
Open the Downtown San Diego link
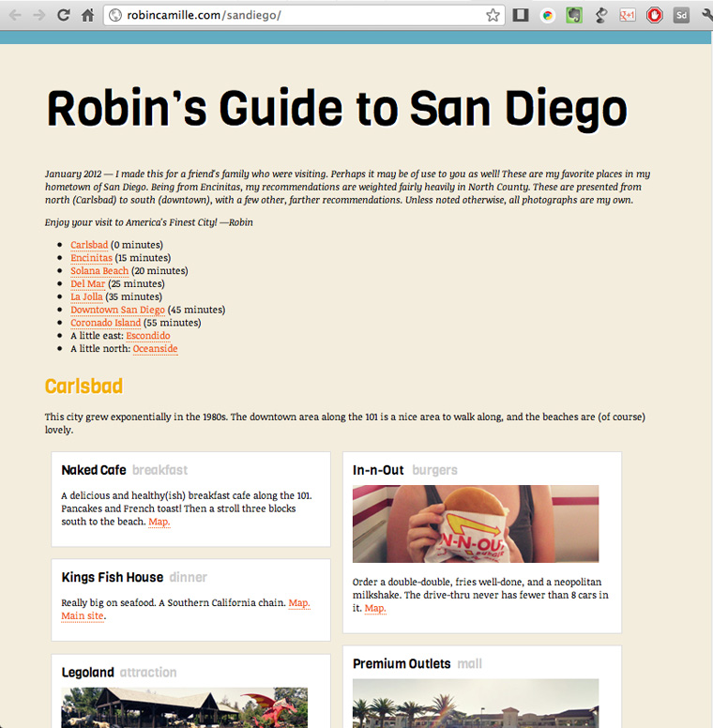click(x=117, y=310)
